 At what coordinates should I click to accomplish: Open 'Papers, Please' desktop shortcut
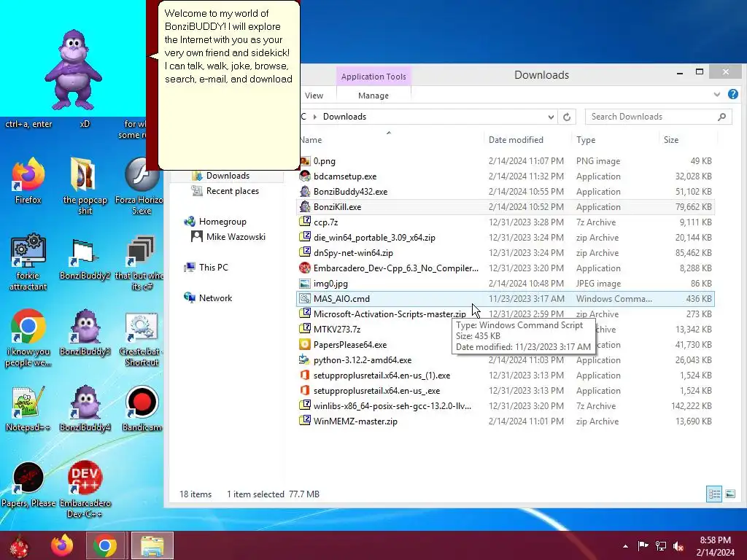point(28,485)
